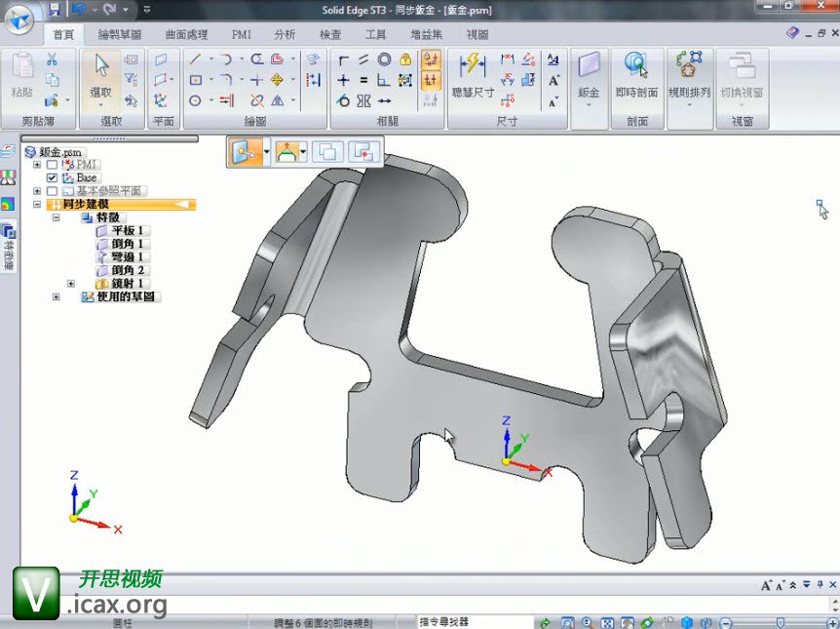Click the zoom out minus button
This screenshot has width=840, height=629.
(726, 623)
